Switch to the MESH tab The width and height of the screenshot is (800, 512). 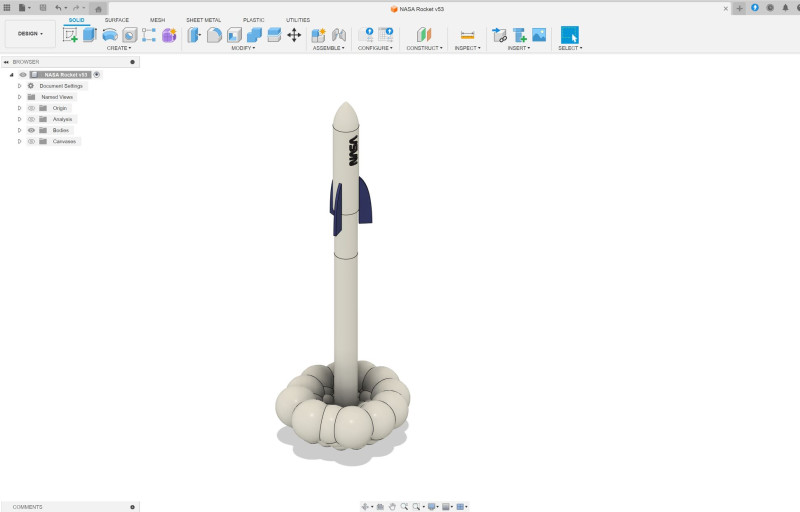(x=157, y=20)
